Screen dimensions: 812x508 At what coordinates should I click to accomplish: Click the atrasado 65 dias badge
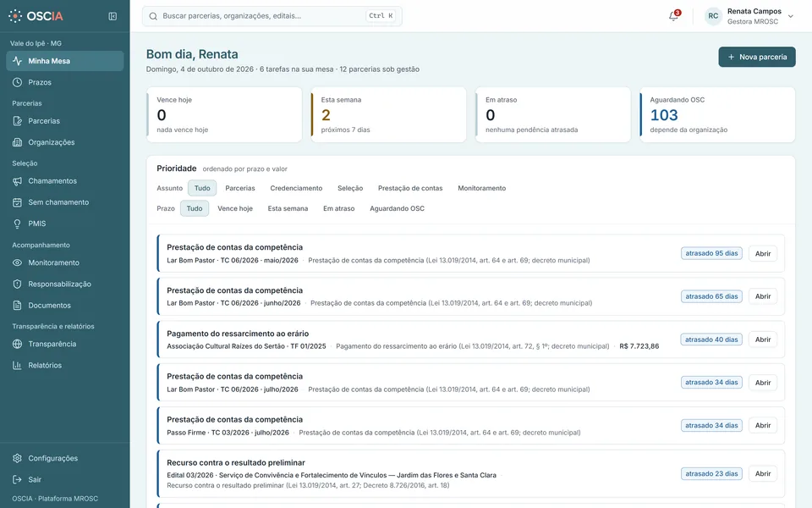(x=711, y=296)
